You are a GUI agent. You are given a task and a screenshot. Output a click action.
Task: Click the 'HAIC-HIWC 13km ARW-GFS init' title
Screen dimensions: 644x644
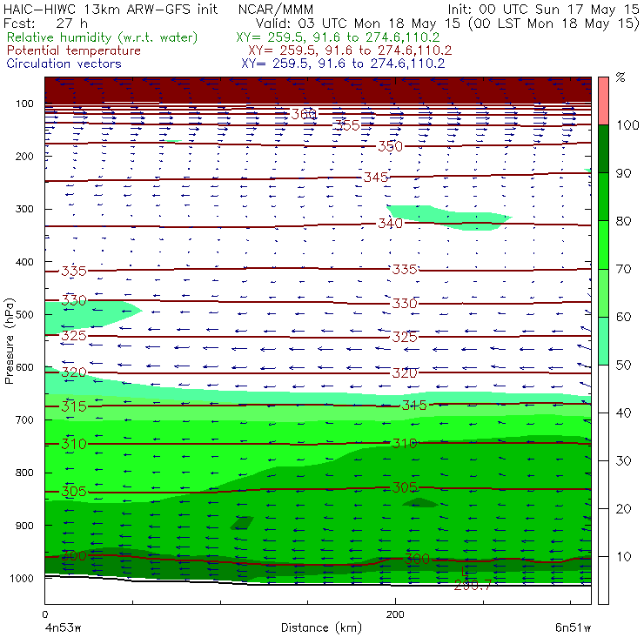[x=111, y=9]
